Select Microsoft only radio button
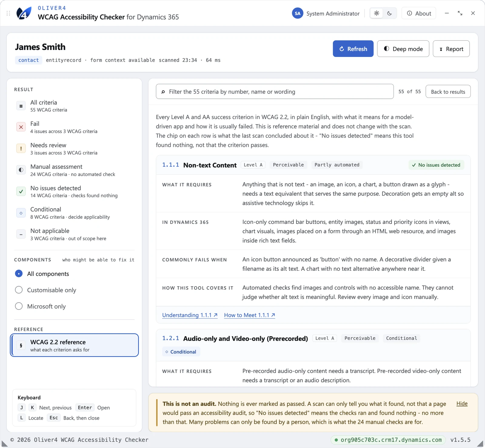This screenshot has height=448, width=485. 19,307
